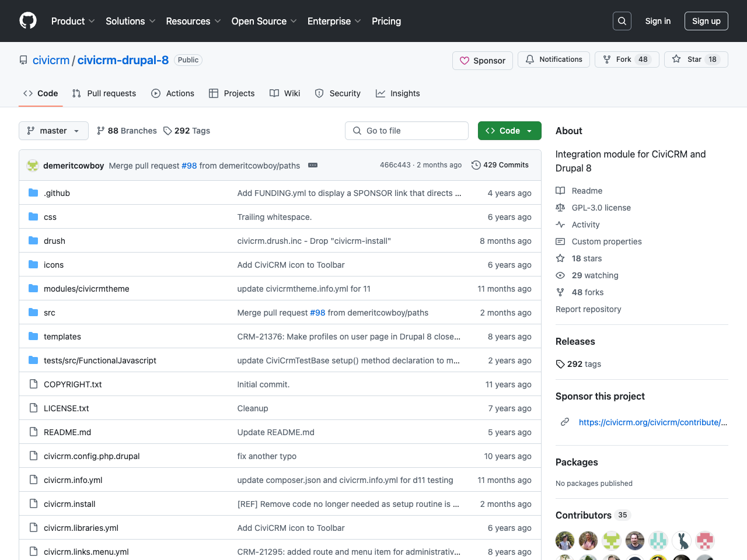Click the css folder icon

(x=33, y=216)
